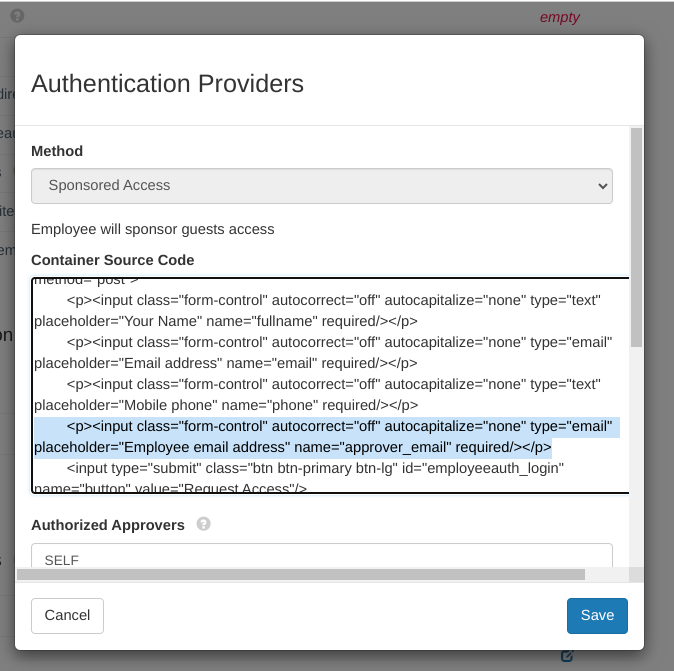Click "Employee will sponsor guests access" description text

coord(152,229)
